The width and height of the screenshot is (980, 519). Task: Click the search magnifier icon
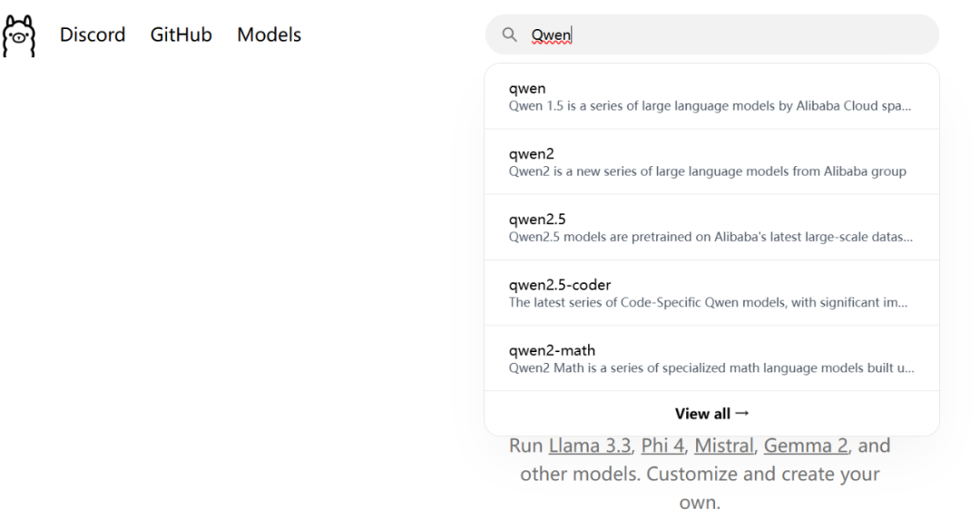coord(509,34)
